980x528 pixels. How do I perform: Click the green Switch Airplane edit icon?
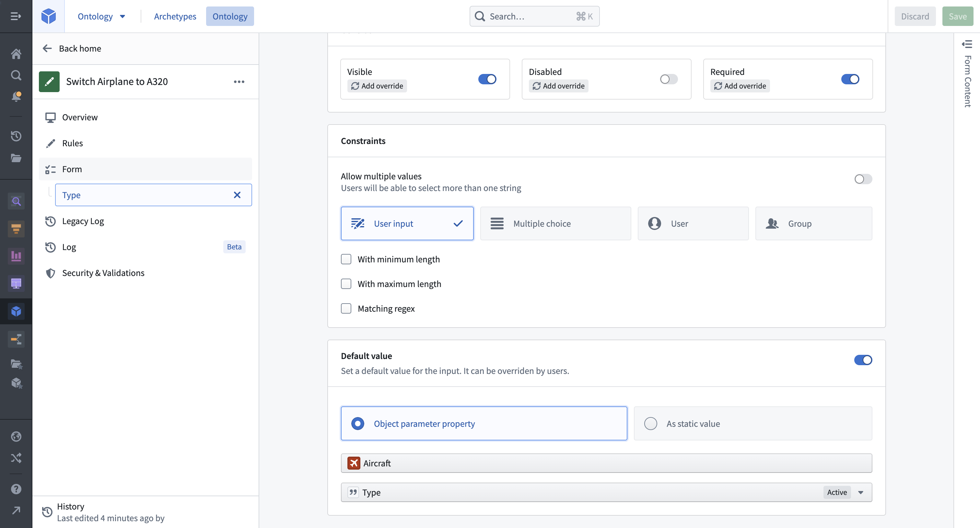pyautogui.click(x=49, y=81)
